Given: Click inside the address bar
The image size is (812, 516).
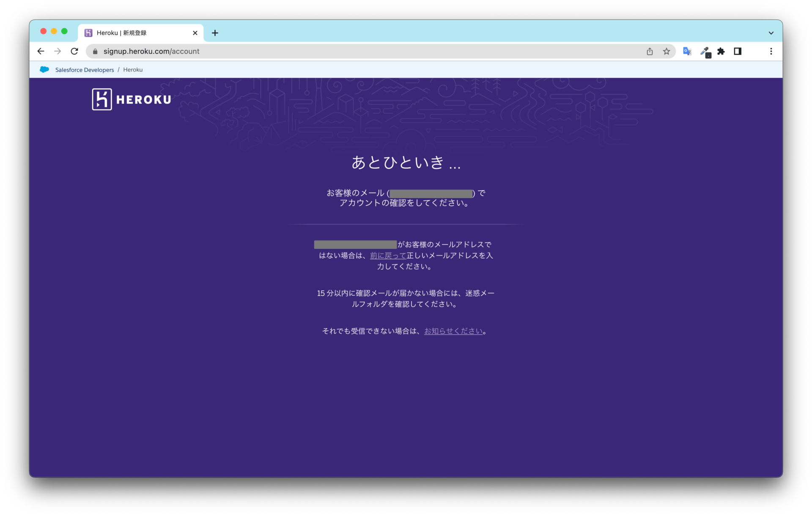Looking at the screenshot, I should (296, 51).
